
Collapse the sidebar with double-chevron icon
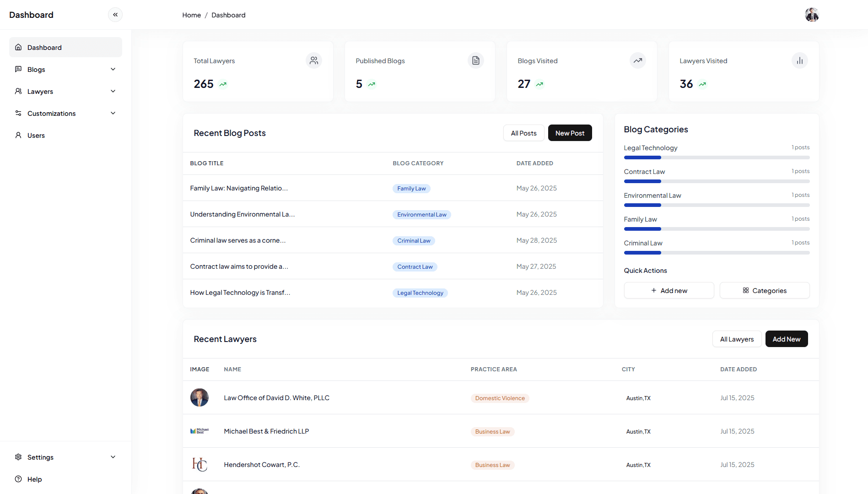coord(115,15)
